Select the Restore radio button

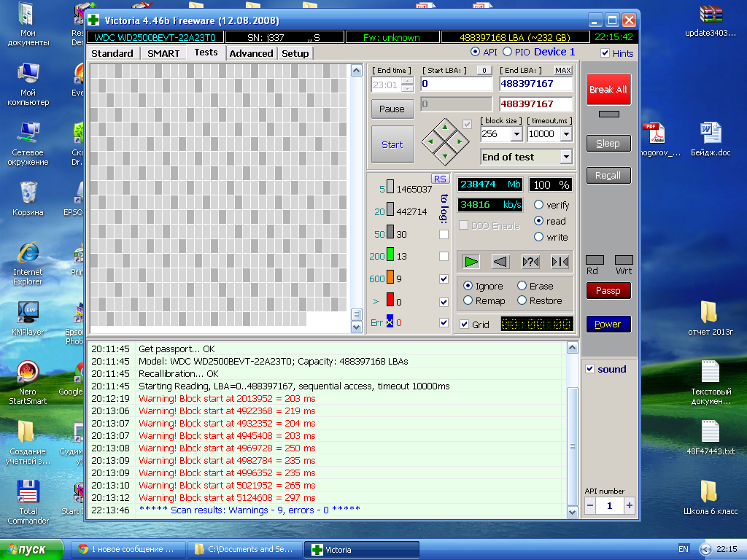(x=522, y=300)
